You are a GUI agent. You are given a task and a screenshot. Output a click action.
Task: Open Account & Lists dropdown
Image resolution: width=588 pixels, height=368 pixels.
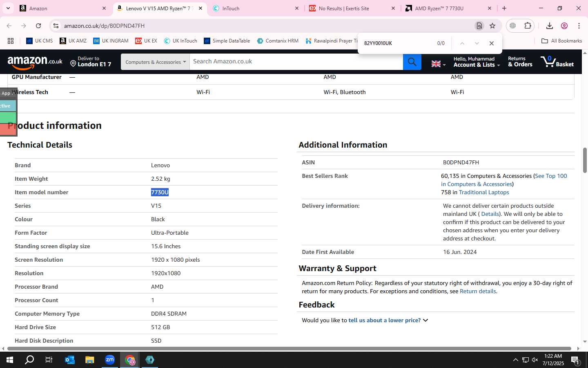(477, 62)
